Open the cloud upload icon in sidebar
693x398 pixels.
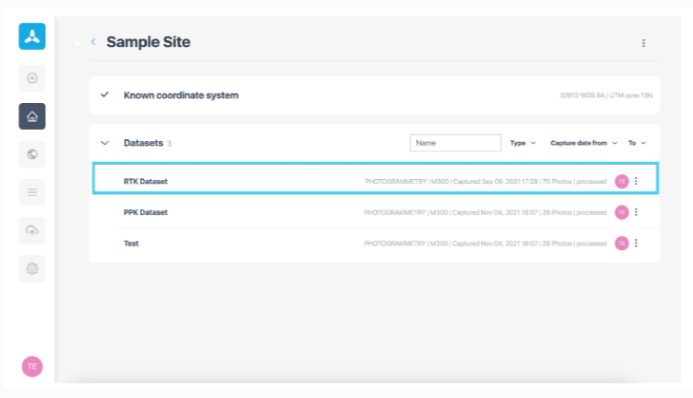(x=32, y=230)
